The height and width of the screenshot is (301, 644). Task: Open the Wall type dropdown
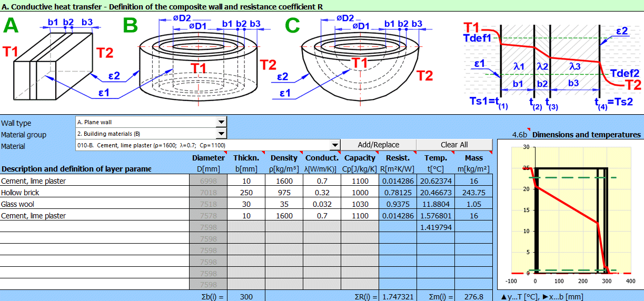click(x=221, y=122)
